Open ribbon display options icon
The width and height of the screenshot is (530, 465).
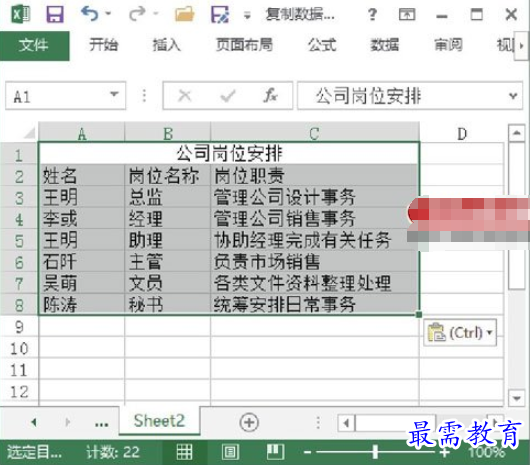point(407,15)
